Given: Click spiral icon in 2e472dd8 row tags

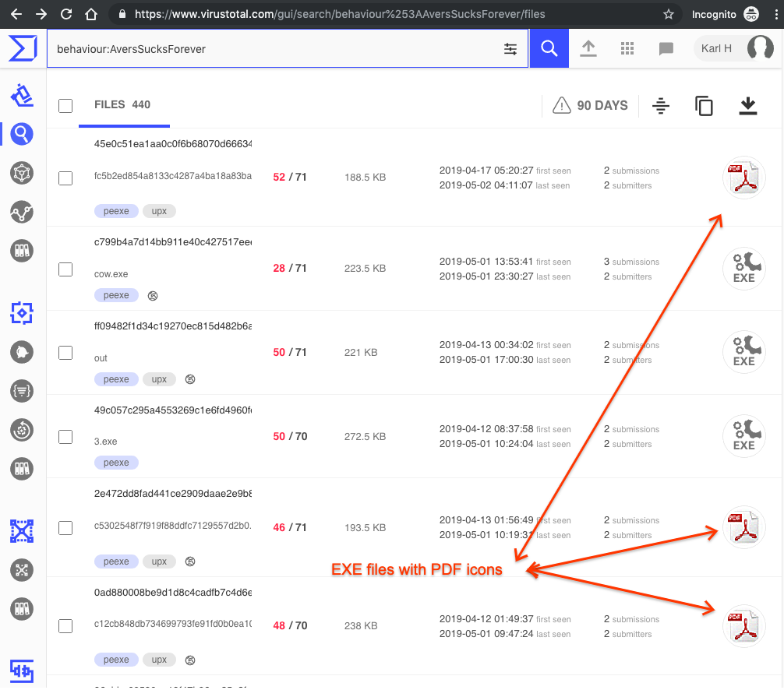Looking at the screenshot, I should [190, 562].
